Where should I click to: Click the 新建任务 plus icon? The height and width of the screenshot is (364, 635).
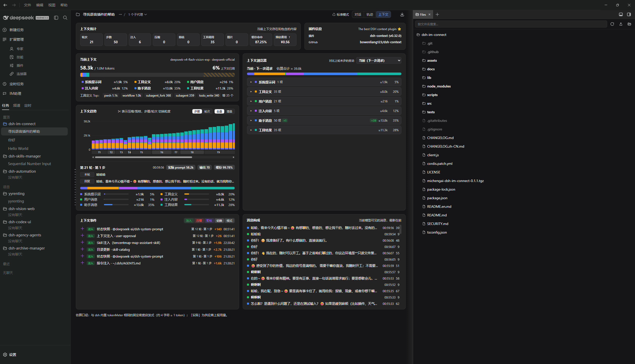[5, 30]
